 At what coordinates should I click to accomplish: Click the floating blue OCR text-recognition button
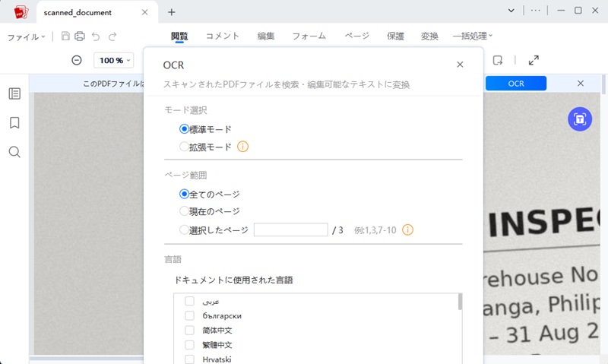tap(580, 119)
